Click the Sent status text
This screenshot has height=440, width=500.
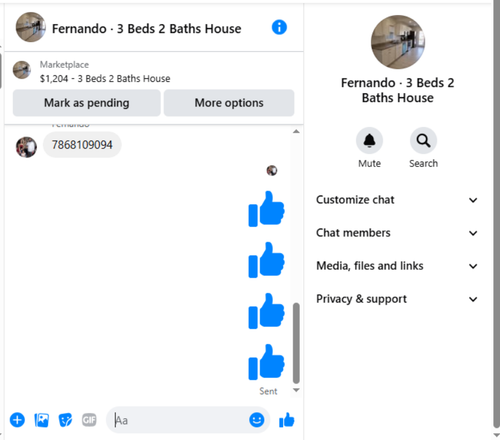click(x=268, y=391)
